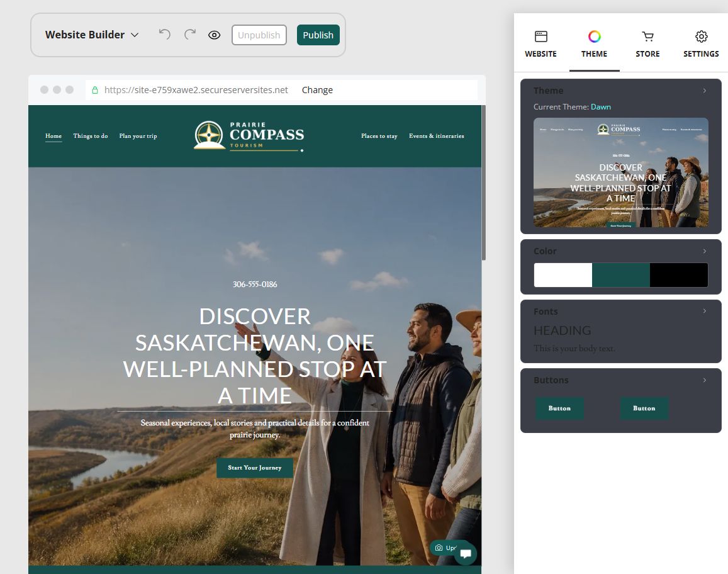This screenshot has width=728, height=574.
Task: Click the redo arrow icon
Action: [190, 35]
